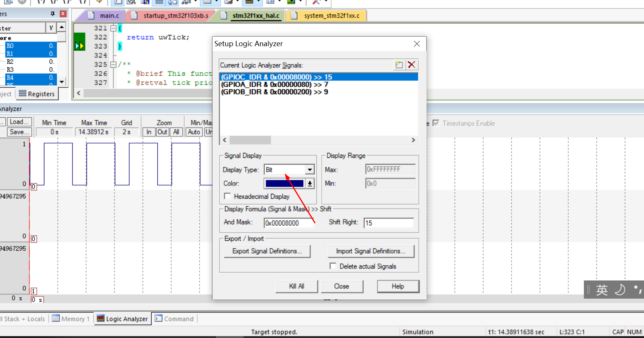Click the Close button in the dialog

342,286
